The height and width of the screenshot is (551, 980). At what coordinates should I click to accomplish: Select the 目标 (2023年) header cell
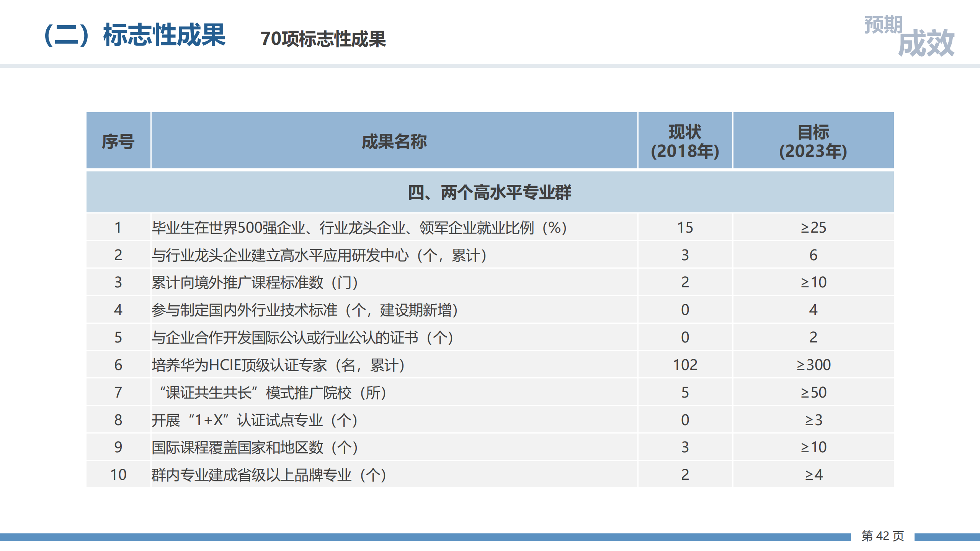(813, 142)
